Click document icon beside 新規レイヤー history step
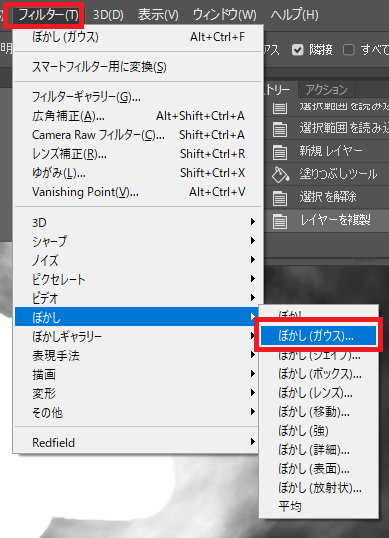The height and width of the screenshot is (538, 389). tap(280, 152)
